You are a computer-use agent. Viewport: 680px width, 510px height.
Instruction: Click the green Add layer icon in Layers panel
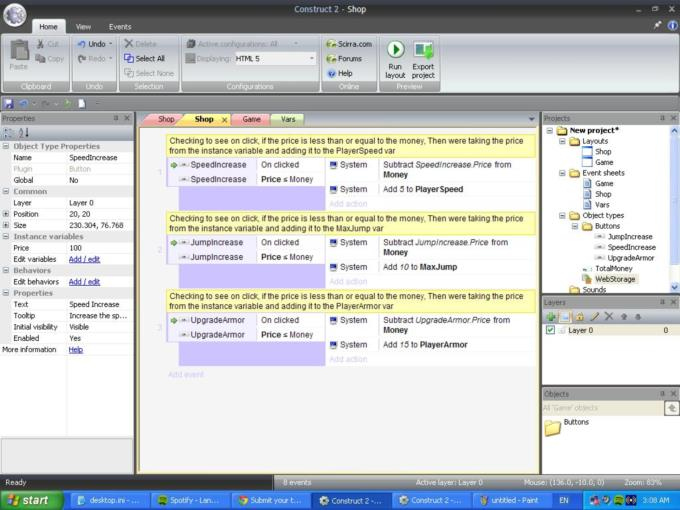(551, 317)
